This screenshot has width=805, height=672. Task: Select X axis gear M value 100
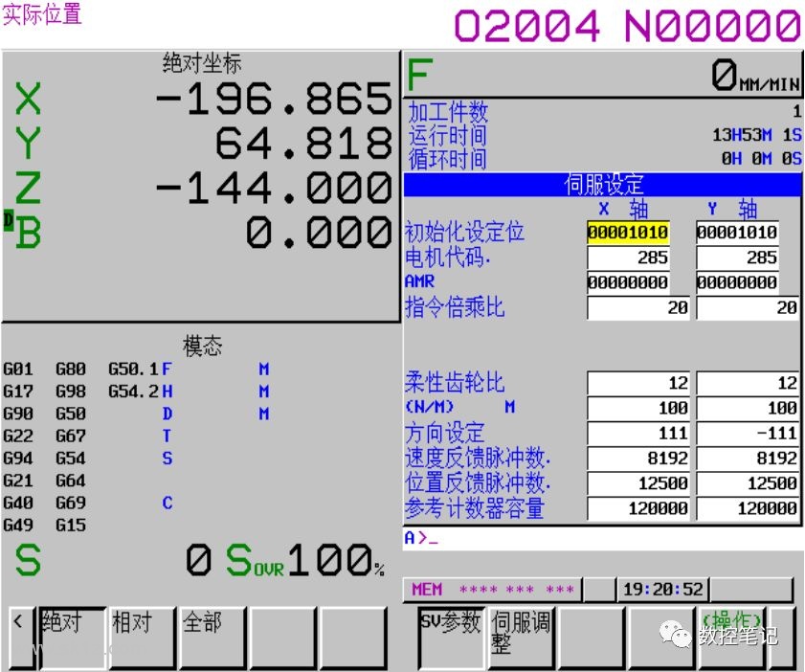tap(638, 408)
